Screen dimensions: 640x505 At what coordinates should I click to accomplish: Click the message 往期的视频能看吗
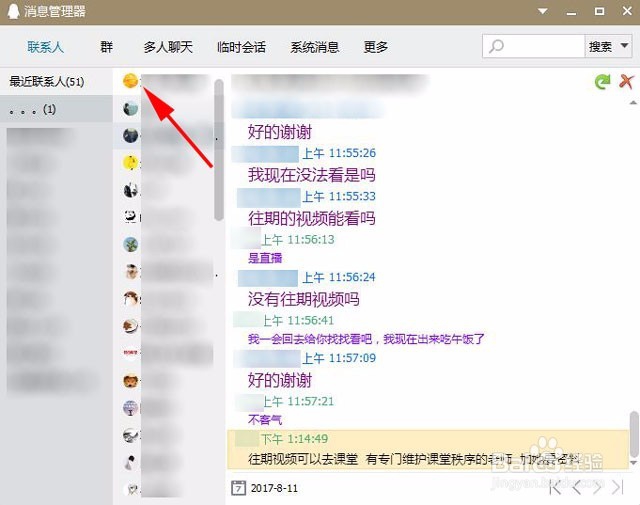[x=311, y=218]
